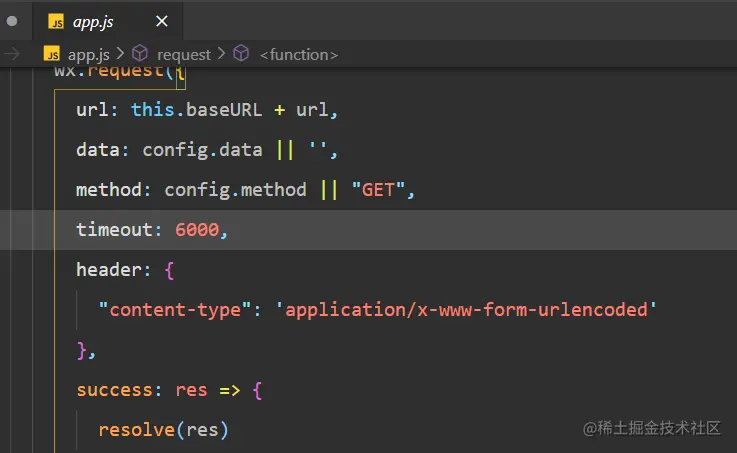Open the request breadcrumb item
737x453 pixels.
[184, 55]
